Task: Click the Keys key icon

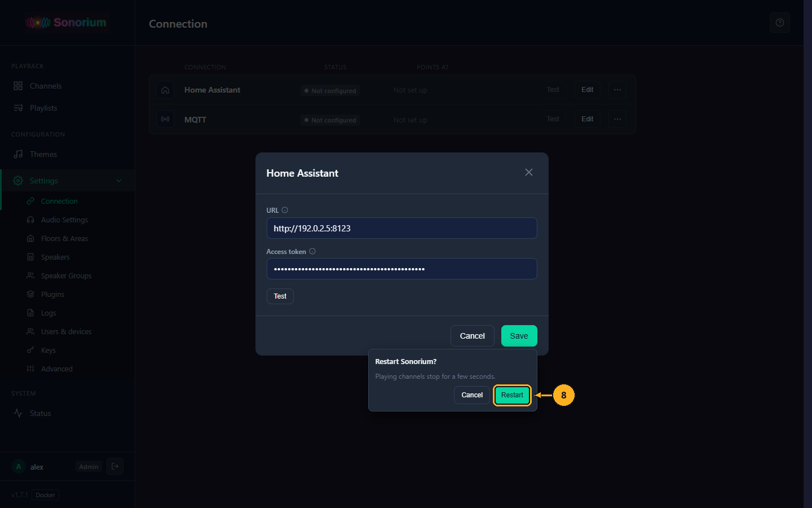Action: [x=30, y=350]
